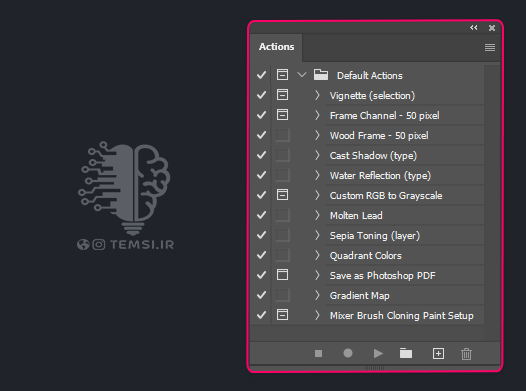The image size is (526, 391).
Task: Toggle dialog box for Sepia Toning (layer)
Action: pos(282,235)
